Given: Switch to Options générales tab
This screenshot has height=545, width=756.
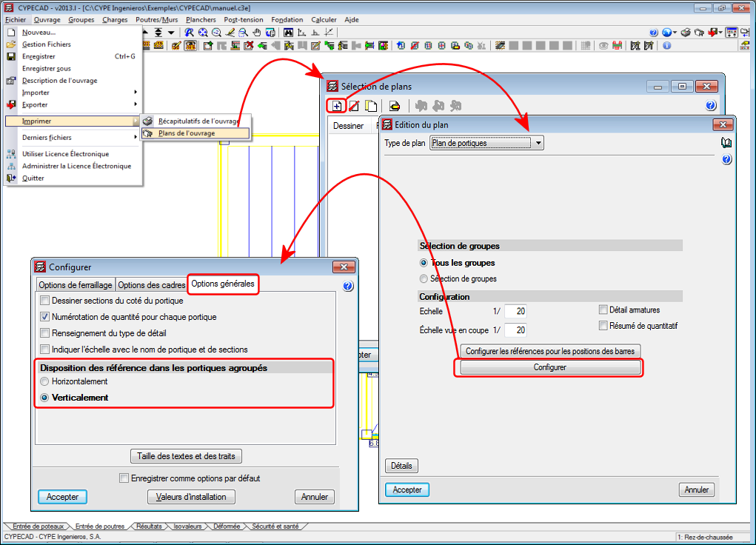Looking at the screenshot, I should (x=223, y=284).
